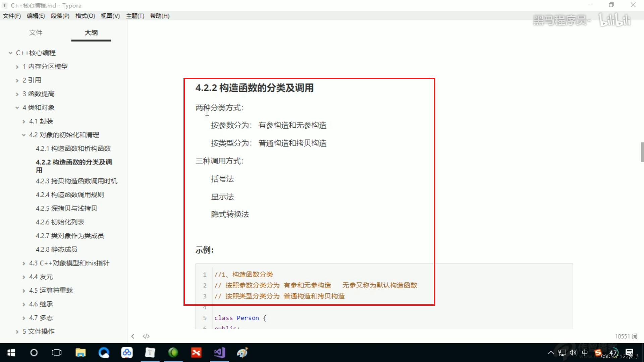The width and height of the screenshot is (644, 362).
Task: Jump to 4.2.4 构造函数调用规则
Action: click(x=70, y=195)
